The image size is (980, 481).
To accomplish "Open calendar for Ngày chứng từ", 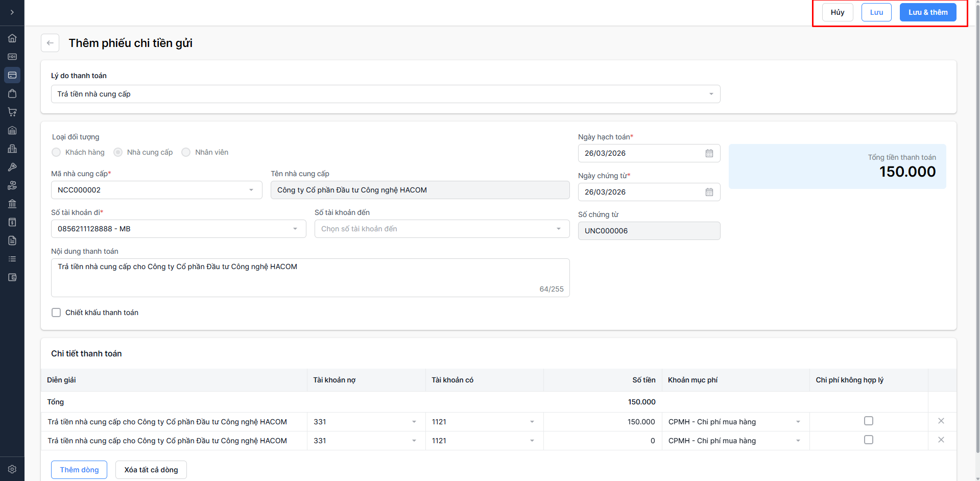I will coord(709,192).
